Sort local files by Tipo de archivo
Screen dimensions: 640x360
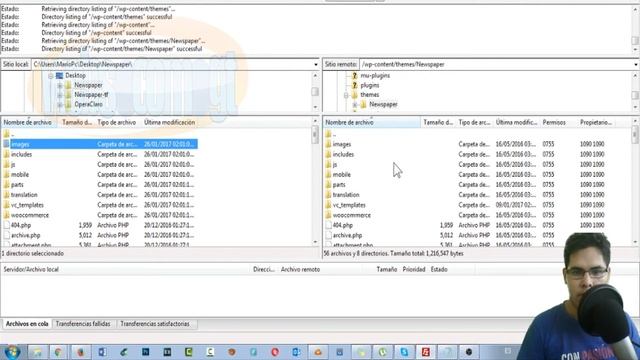click(118, 122)
